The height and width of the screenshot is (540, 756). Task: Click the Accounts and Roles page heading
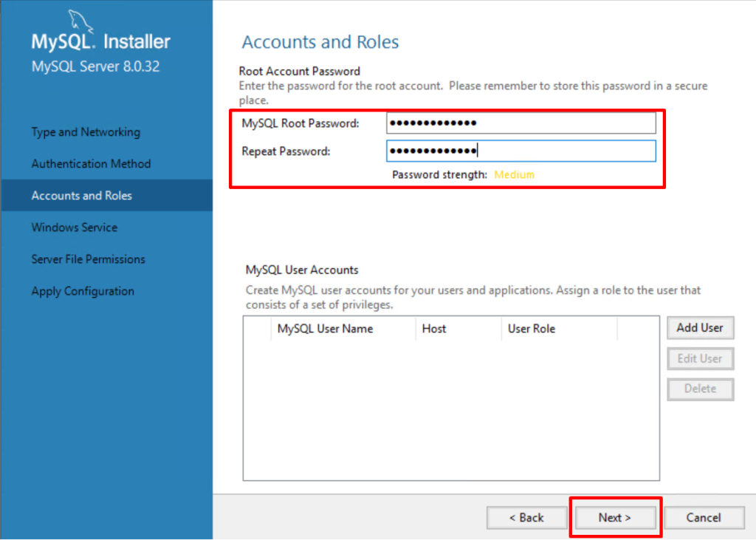pos(320,42)
